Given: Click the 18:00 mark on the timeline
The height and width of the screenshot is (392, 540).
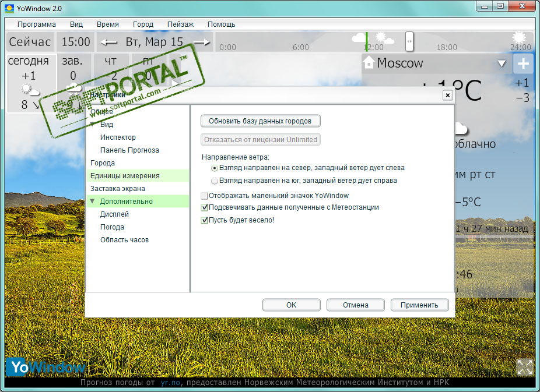Looking at the screenshot, I should coord(447,47).
